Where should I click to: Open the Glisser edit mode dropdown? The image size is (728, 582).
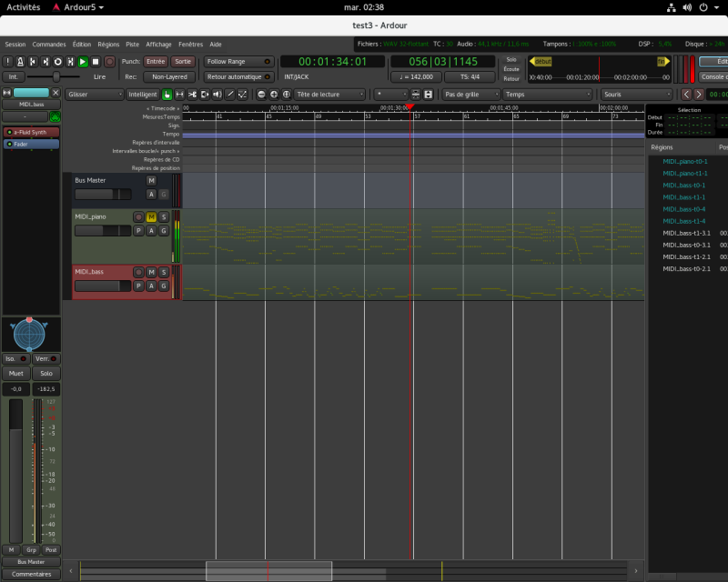95,95
